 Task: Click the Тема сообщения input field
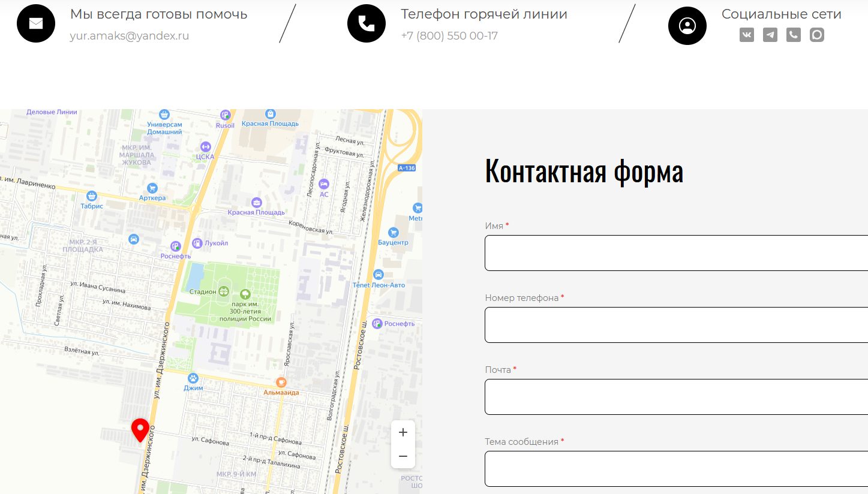pos(672,468)
